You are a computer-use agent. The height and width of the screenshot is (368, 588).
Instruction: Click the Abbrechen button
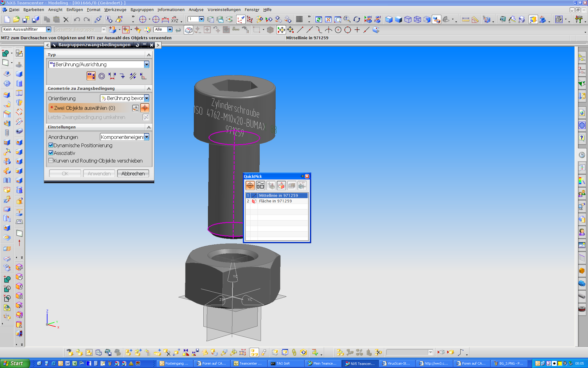[133, 174]
